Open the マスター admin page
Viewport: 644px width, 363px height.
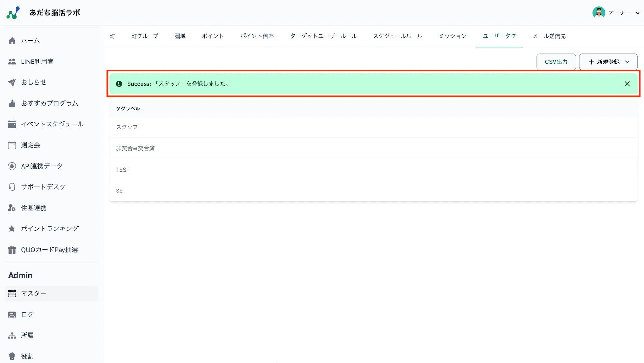pyautogui.click(x=33, y=293)
